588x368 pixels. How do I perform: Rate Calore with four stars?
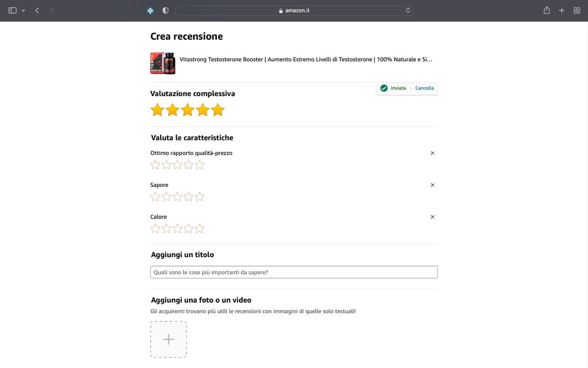tap(188, 229)
